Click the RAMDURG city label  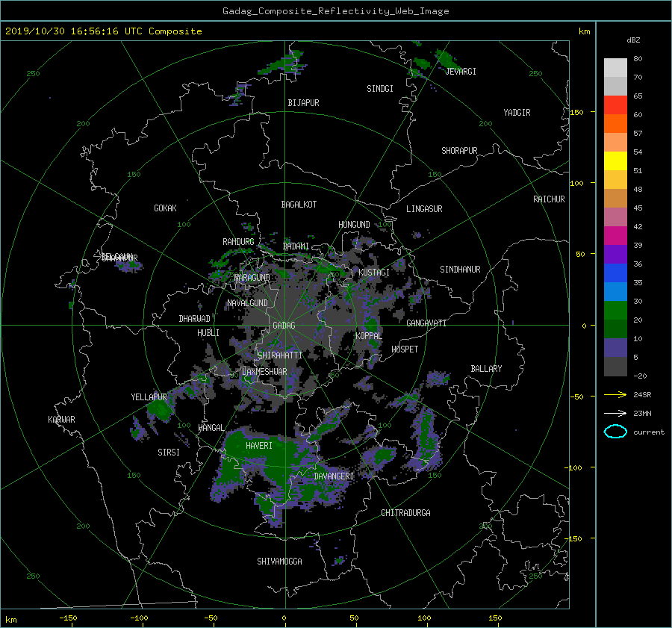[238, 242]
